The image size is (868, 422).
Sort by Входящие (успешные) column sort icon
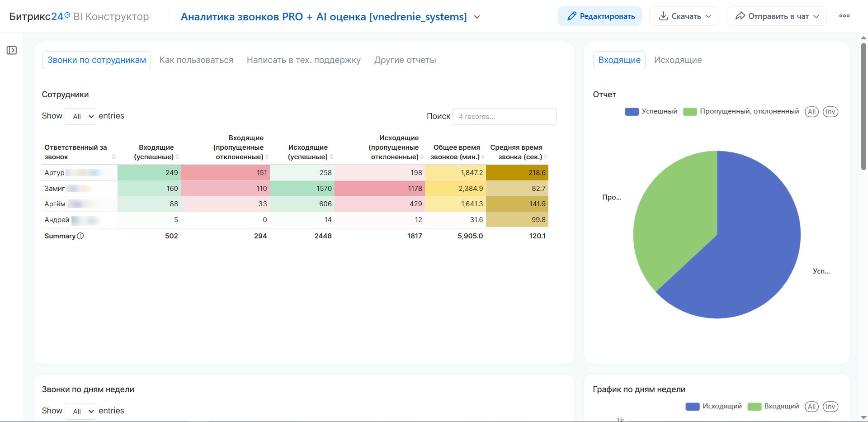(177, 157)
